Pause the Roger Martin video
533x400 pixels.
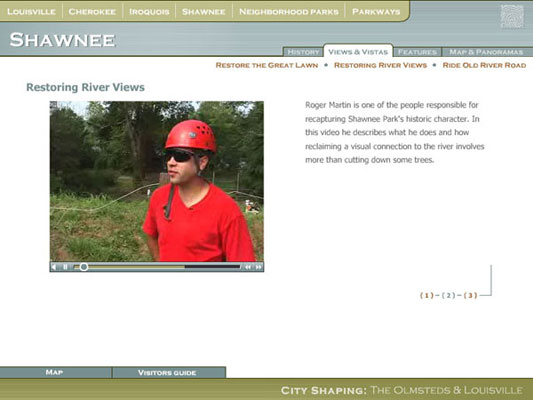[65, 267]
